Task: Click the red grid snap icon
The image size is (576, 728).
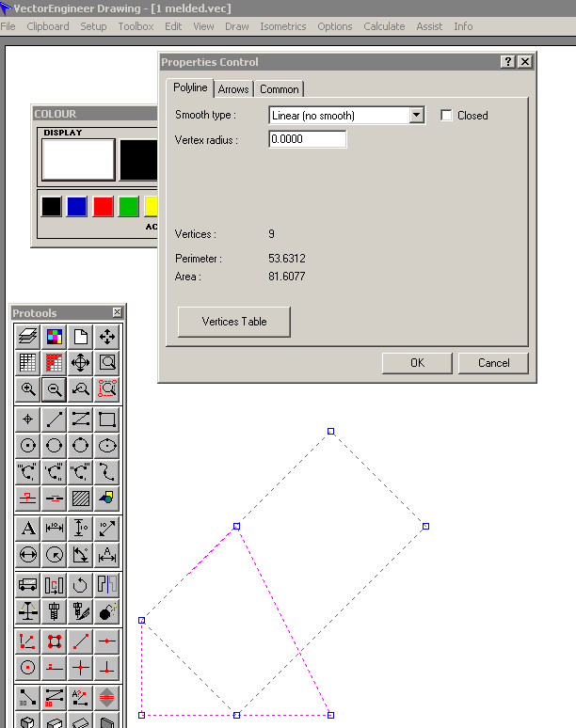Action: pos(55,363)
